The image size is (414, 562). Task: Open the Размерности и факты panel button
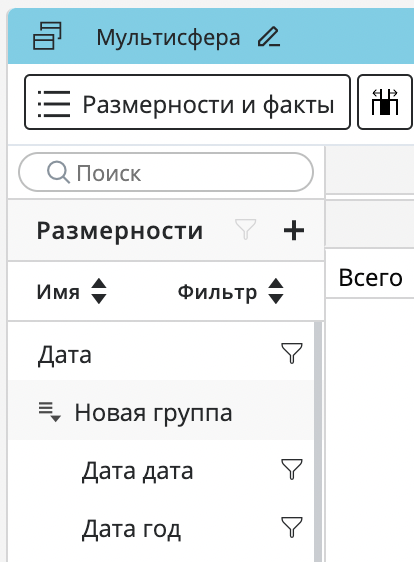click(x=187, y=102)
